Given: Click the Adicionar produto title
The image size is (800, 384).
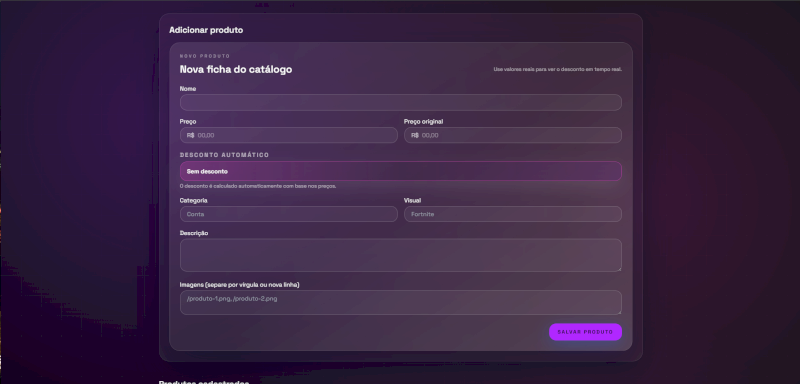Looking at the screenshot, I should [206, 30].
